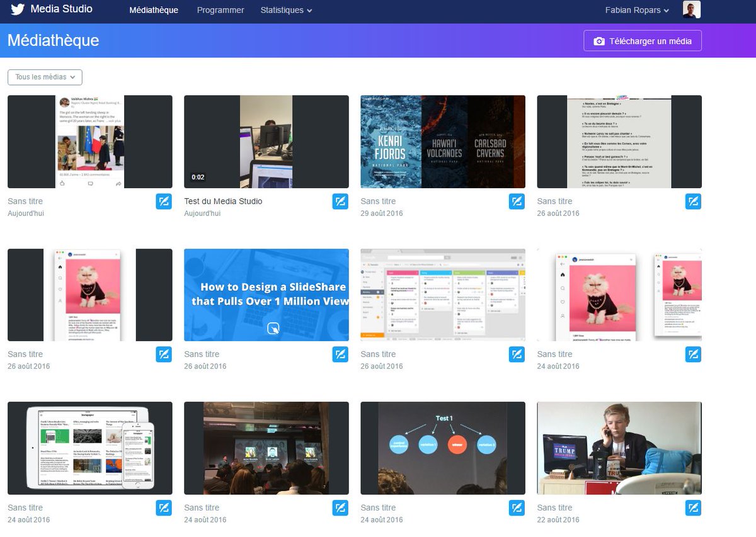Click Sans titre under the Trump poster photo
Viewport: 756px width, 537px height.
(x=554, y=507)
